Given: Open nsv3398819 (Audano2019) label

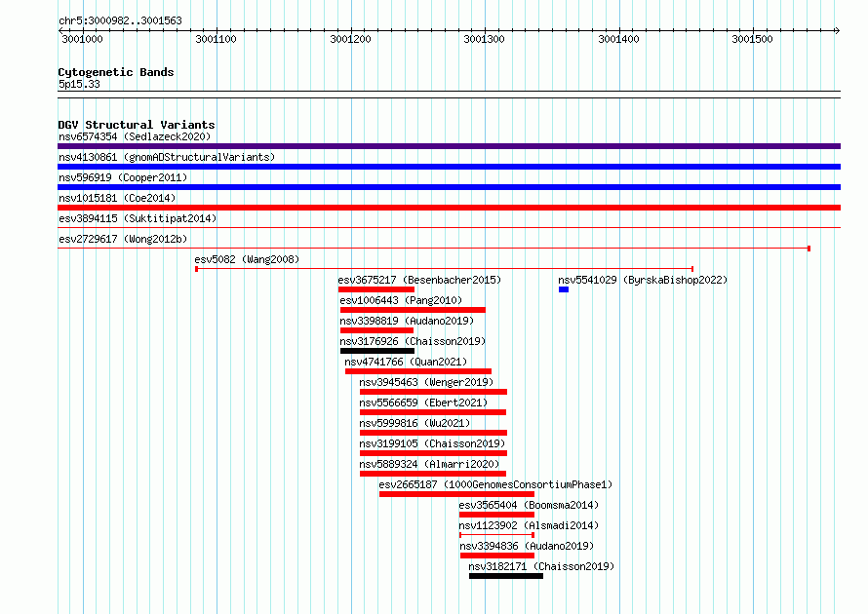Looking at the screenshot, I should [407, 321].
